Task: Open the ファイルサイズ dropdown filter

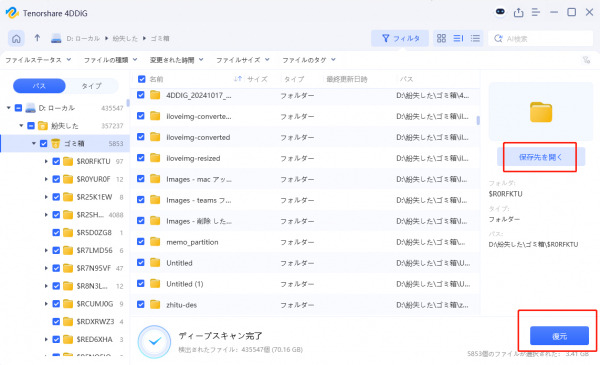Action: (x=243, y=60)
